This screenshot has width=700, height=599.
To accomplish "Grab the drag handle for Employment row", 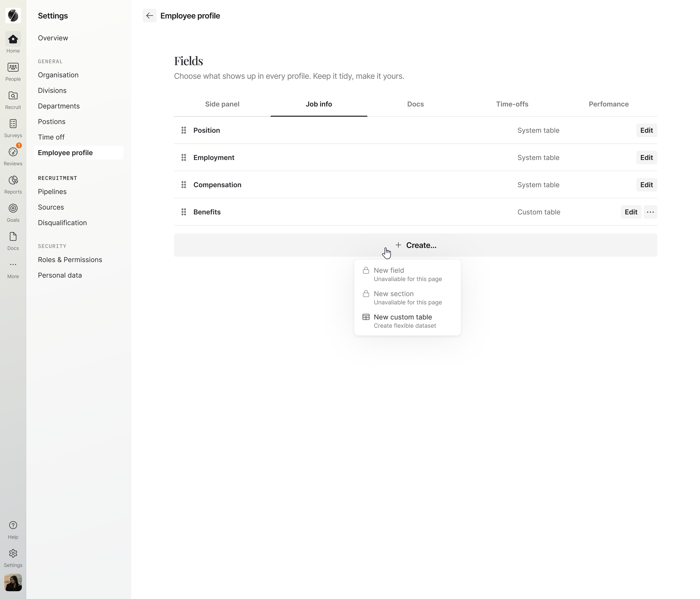I will click(x=184, y=158).
